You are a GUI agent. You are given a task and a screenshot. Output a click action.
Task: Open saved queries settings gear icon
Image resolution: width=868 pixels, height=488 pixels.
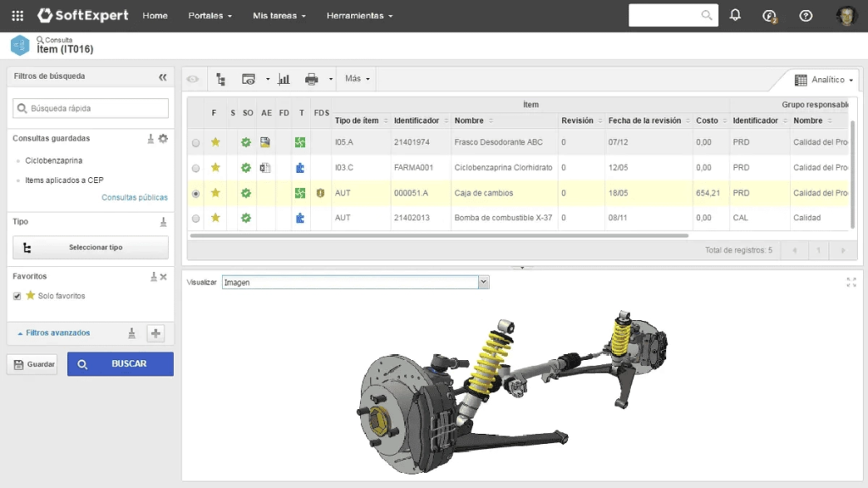[163, 138]
